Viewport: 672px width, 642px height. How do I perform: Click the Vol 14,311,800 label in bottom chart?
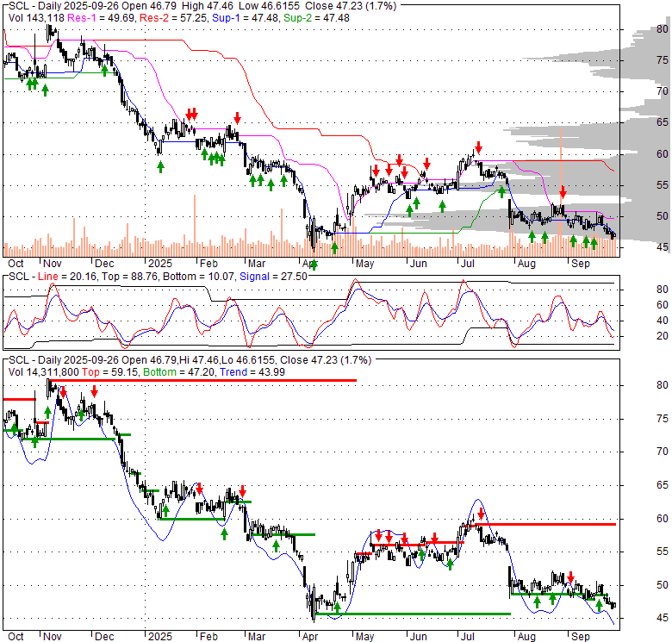click(44, 372)
